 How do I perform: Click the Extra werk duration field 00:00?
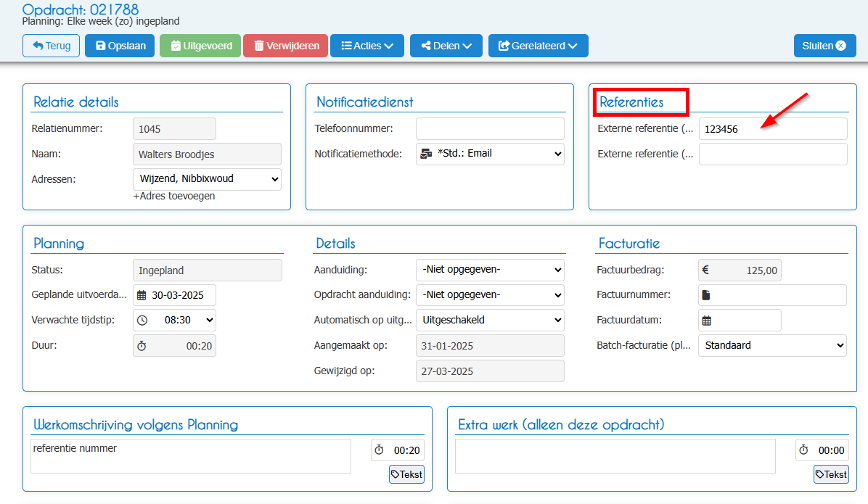pyautogui.click(x=822, y=450)
